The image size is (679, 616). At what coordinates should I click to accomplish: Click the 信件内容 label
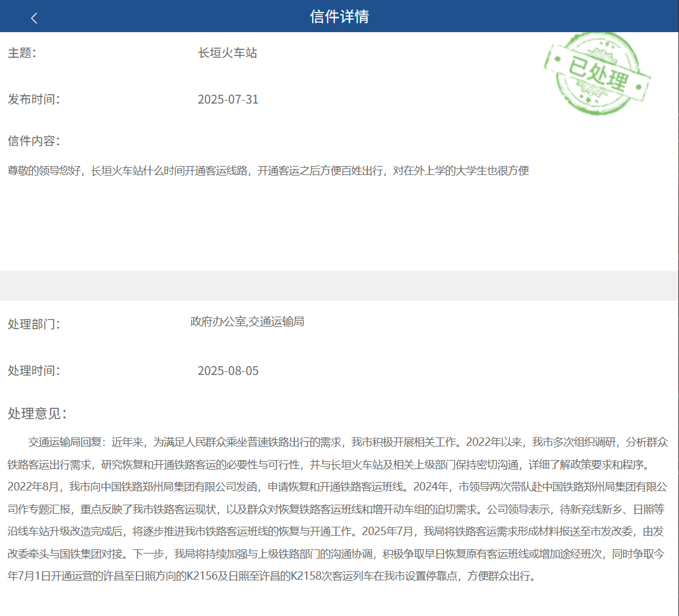34,141
